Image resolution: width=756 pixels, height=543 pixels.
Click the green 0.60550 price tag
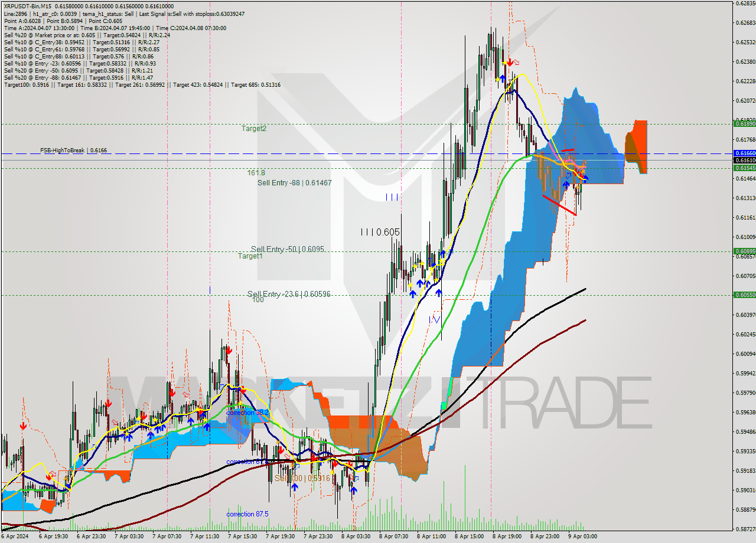point(744,295)
